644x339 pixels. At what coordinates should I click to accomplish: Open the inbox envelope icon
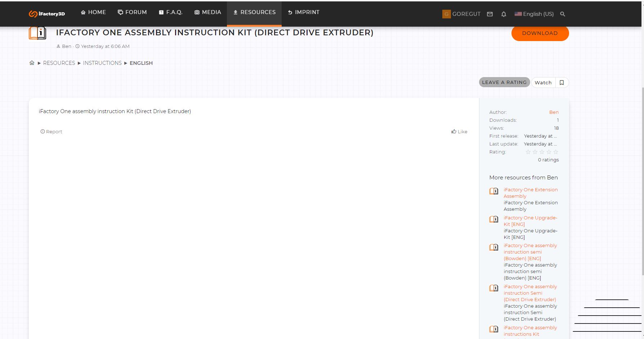coord(490,14)
